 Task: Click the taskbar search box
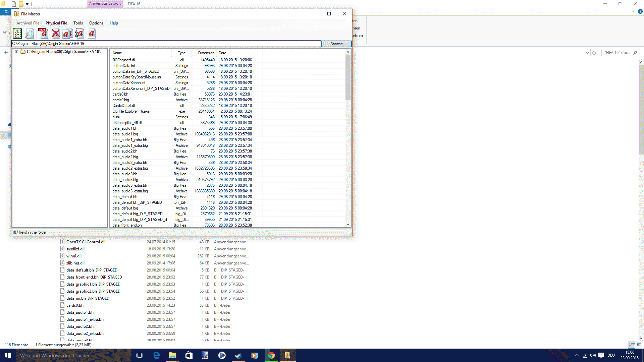74,355
